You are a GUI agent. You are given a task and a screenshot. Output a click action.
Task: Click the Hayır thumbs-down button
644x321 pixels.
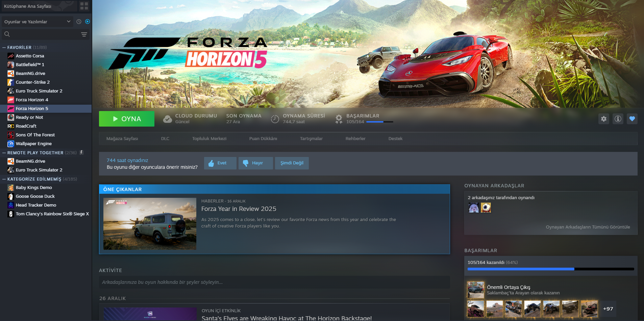point(256,163)
